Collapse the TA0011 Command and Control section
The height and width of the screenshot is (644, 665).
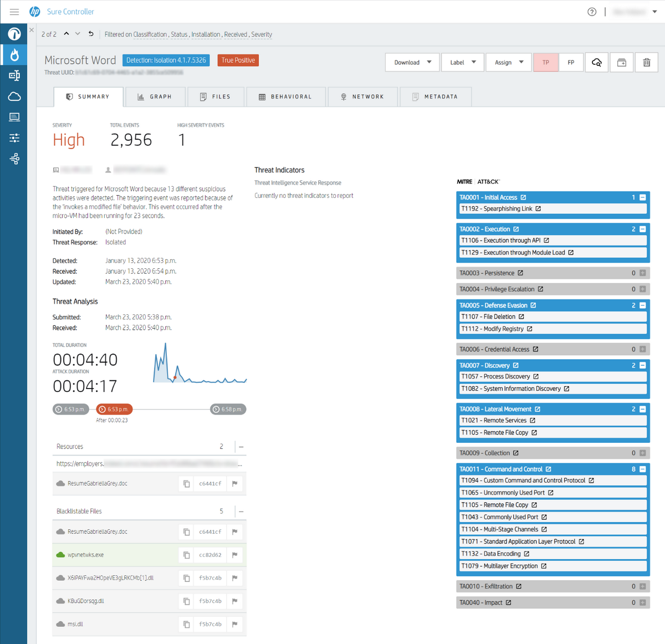643,469
